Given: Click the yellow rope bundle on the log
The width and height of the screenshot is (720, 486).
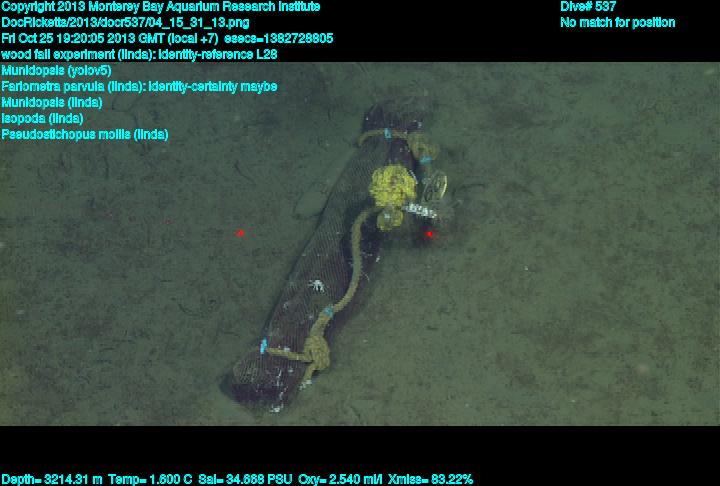Looking at the screenshot, I should 393,186.
